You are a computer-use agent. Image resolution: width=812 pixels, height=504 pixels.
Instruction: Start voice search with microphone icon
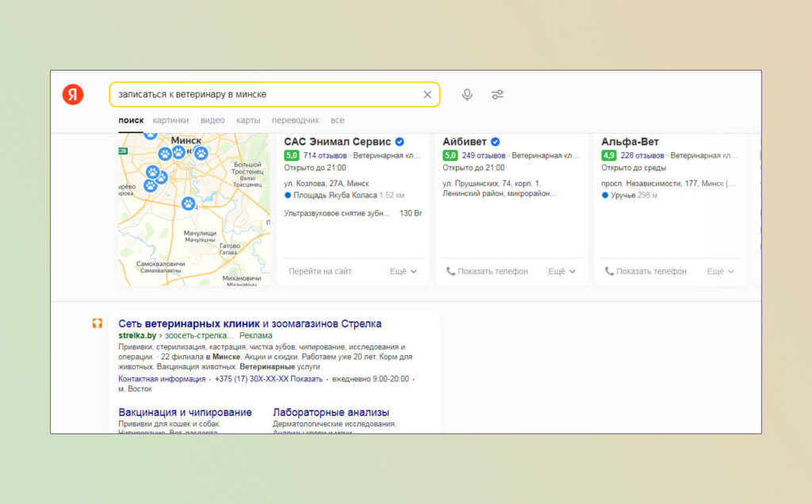click(x=467, y=94)
